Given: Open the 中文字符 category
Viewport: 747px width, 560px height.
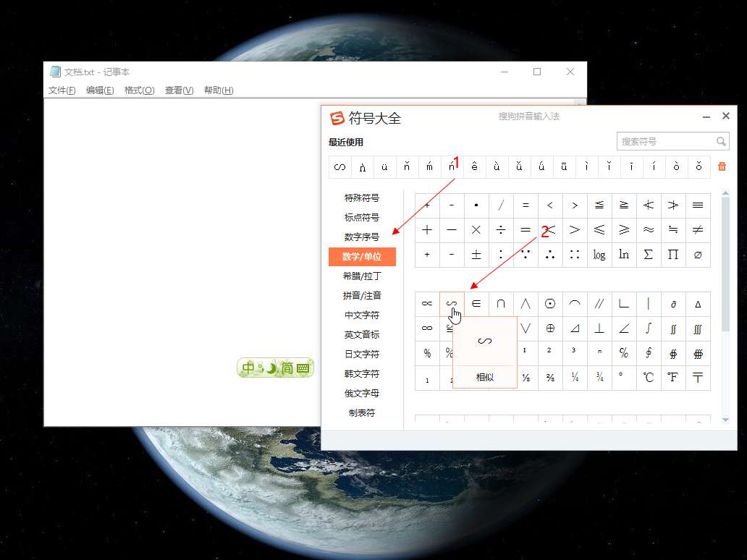Looking at the screenshot, I should [x=362, y=315].
